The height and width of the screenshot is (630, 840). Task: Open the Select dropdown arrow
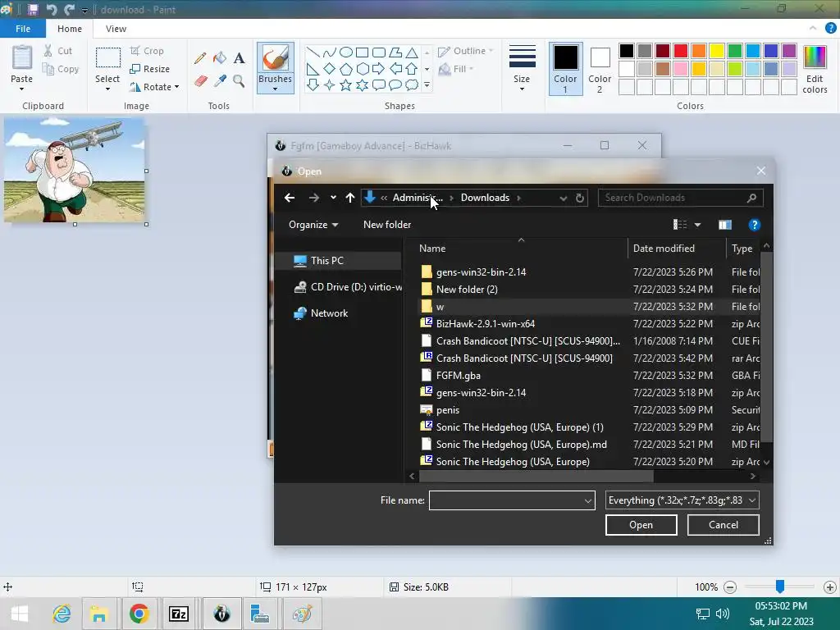pyautogui.click(x=107, y=89)
